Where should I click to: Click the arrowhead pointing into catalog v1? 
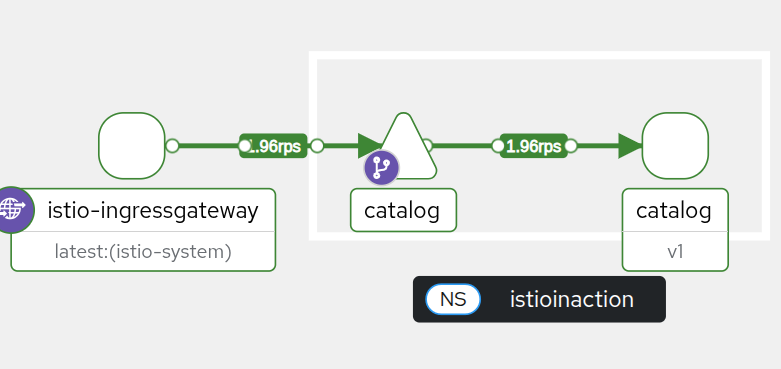click(631, 146)
